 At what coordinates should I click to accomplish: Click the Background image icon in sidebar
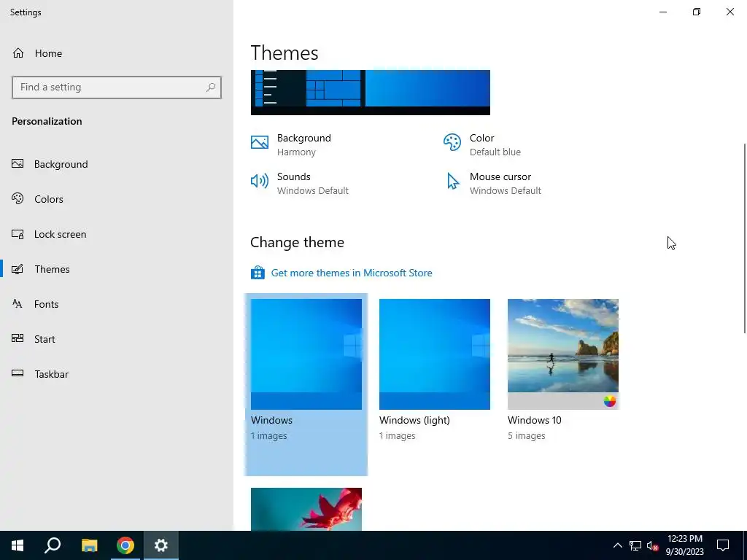click(18, 164)
